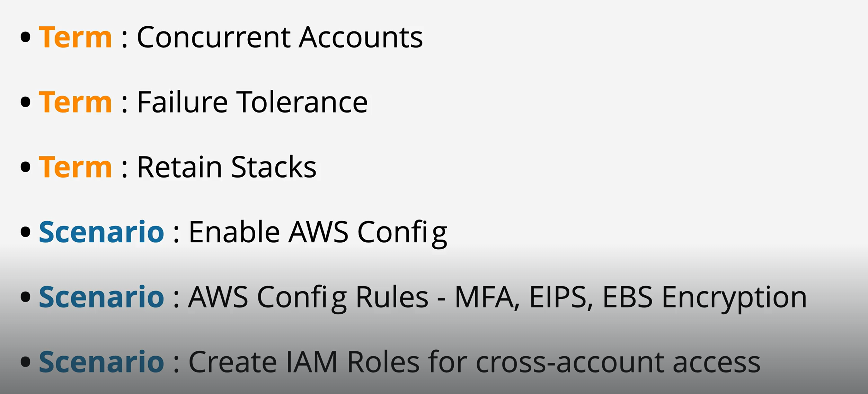Click the orange Term label before Concurrent Accounts
This screenshot has height=394, width=868.
75,37
